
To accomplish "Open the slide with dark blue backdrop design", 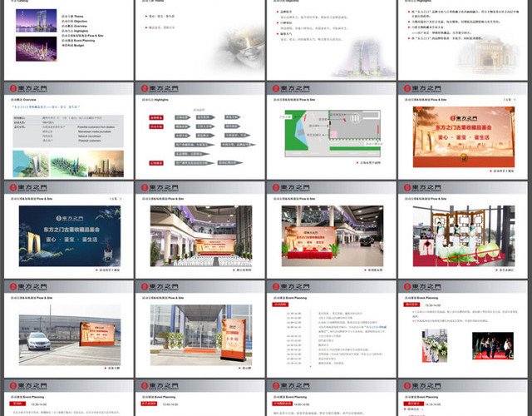I will pyautogui.click(x=68, y=230).
